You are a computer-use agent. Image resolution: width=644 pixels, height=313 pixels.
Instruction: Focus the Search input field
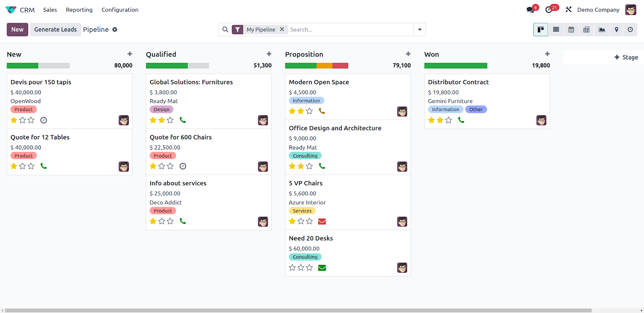(351, 29)
